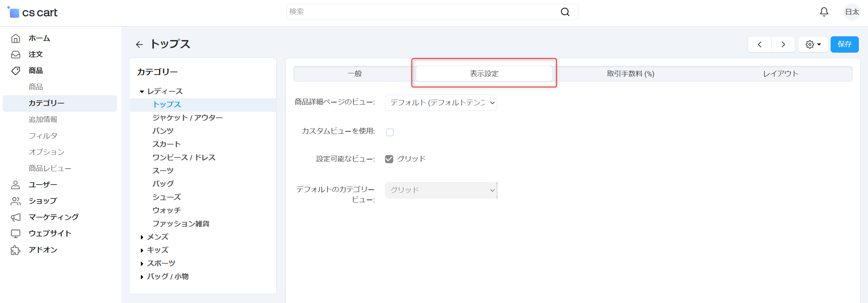Click the search magnifier icon
The height and width of the screenshot is (303, 868).
click(x=565, y=12)
